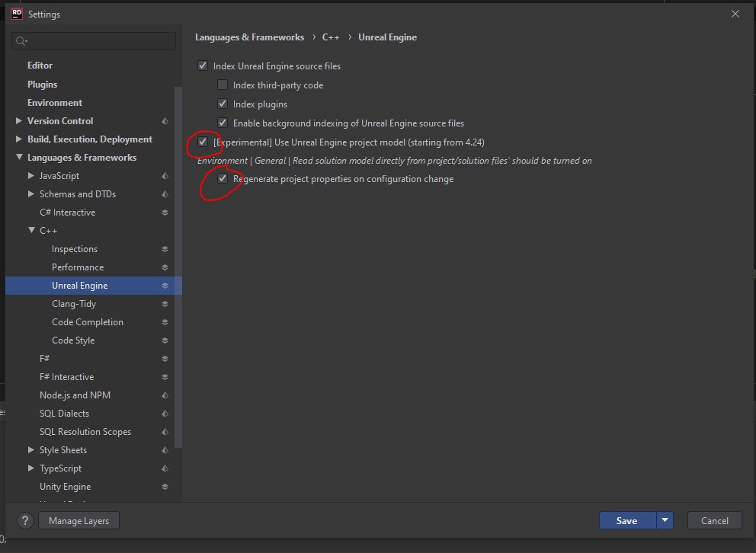This screenshot has height=553, width=756.
Task: Open the Performance page under C++
Action: tap(78, 267)
